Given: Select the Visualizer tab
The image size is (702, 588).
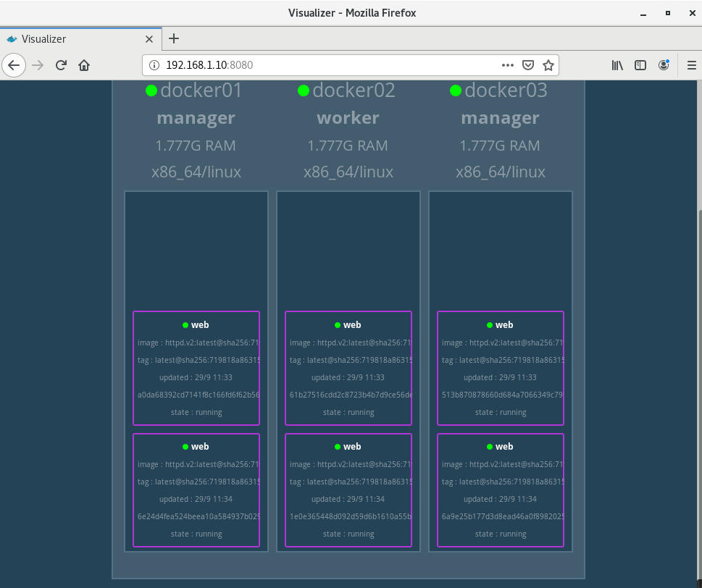Looking at the screenshot, I should [x=80, y=39].
